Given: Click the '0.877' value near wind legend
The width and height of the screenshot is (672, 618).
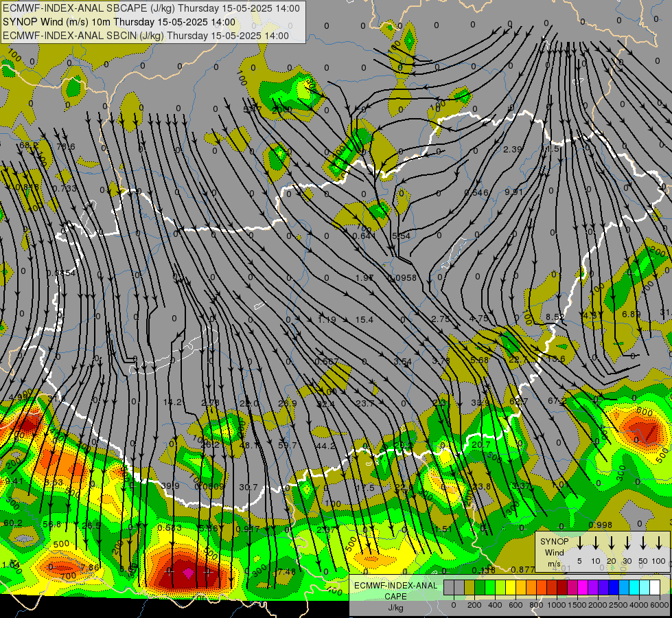Looking at the screenshot, I should [x=523, y=569].
